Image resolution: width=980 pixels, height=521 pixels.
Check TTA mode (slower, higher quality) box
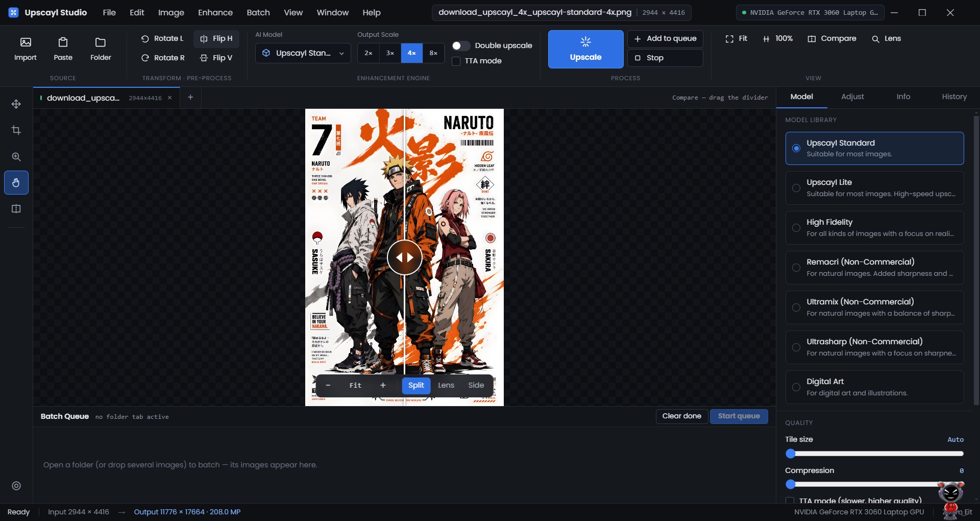tap(790, 501)
